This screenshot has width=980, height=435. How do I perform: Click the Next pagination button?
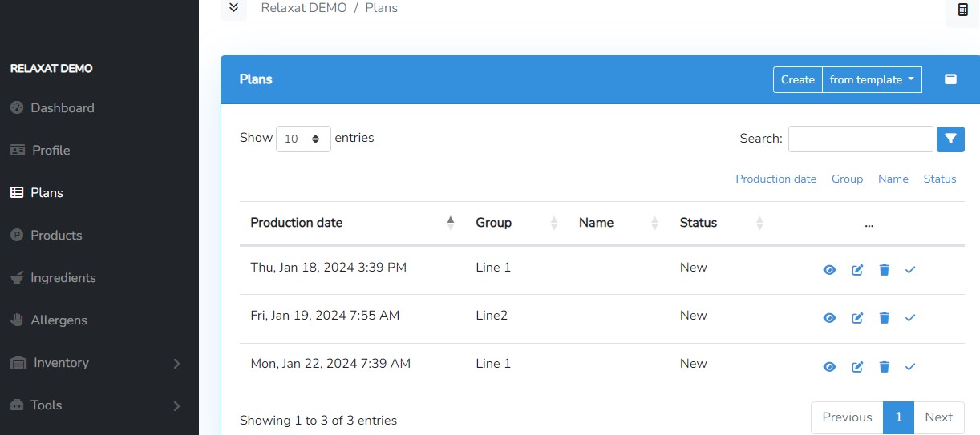(937, 417)
